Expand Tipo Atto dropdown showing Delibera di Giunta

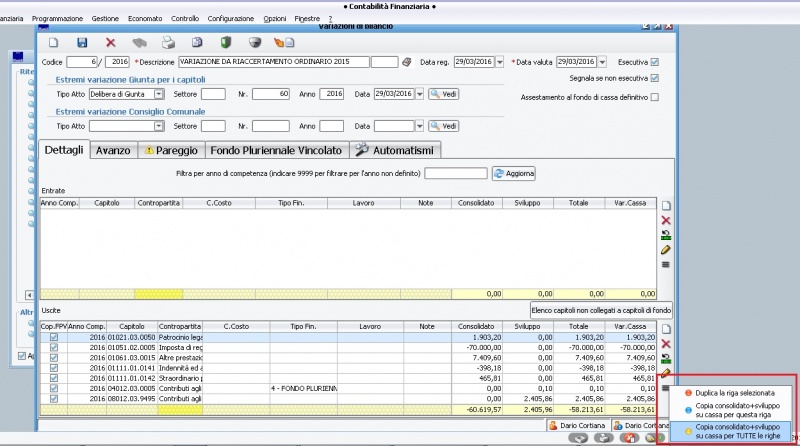point(159,94)
